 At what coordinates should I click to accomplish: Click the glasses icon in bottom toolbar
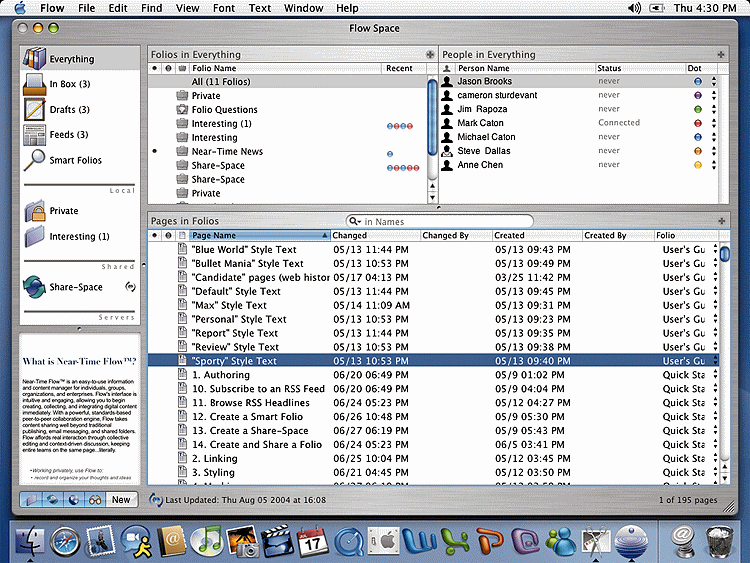coord(95,499)
